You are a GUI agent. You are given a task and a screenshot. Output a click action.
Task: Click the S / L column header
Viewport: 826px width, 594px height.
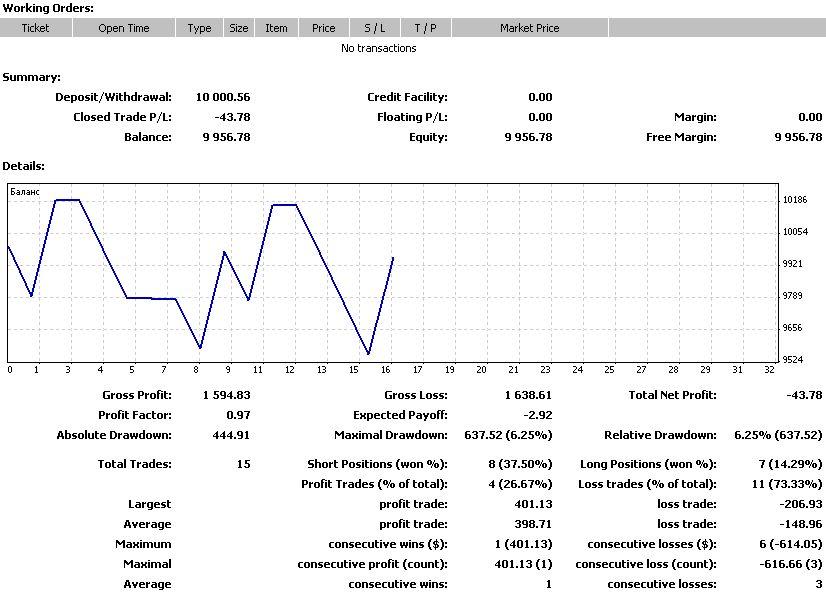[x=374, y=28]
